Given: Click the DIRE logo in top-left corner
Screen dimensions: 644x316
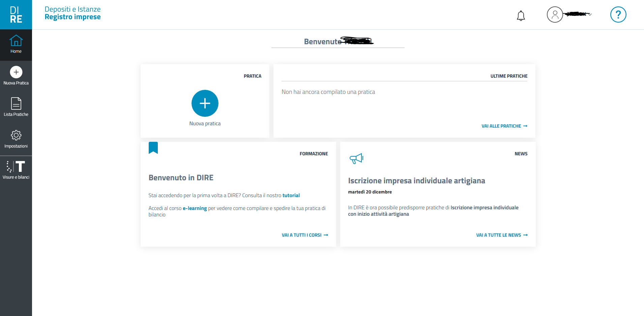Looking at the screenshot, I should pos(16,15).
